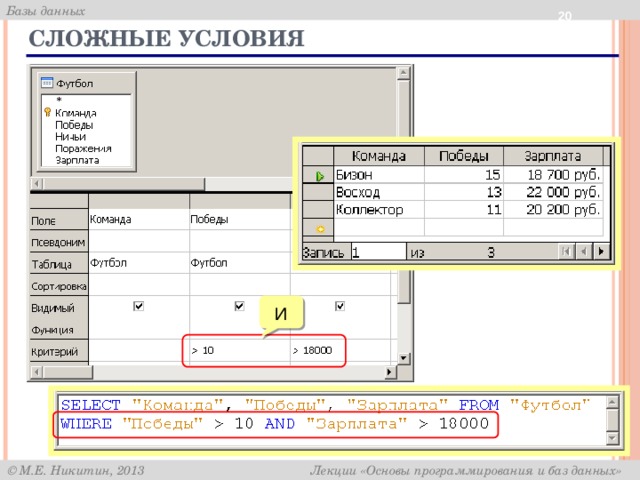Click up arrow of table pane scrollbar
640x480 pixels.
403,73
